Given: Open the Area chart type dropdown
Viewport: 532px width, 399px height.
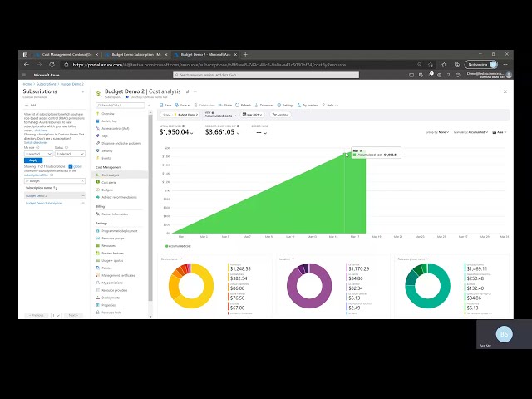Looking at the screenshot, I should pos(500,132).
